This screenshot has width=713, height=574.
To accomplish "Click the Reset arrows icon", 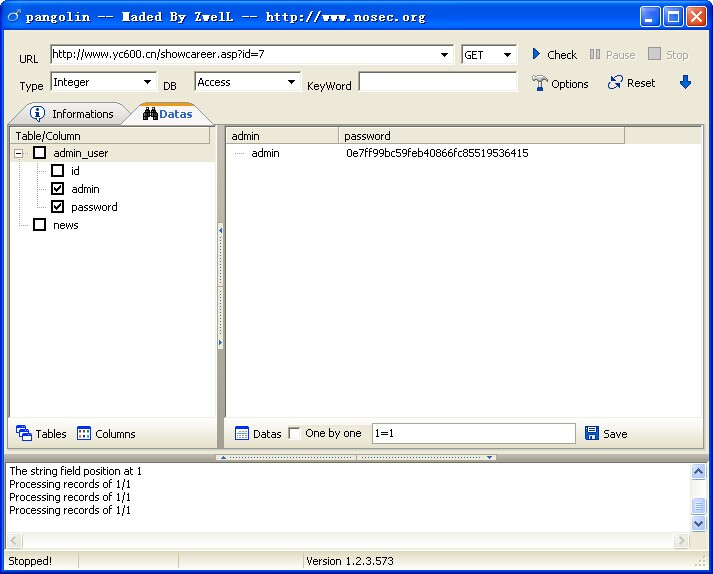I will [x=615, y=82].
